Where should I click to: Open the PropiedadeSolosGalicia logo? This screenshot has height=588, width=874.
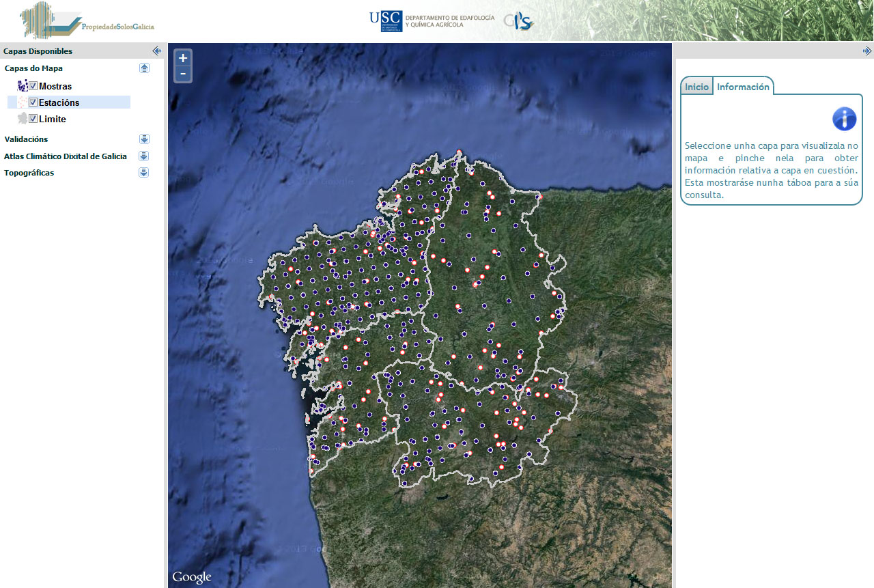click(x=87, y=20)
